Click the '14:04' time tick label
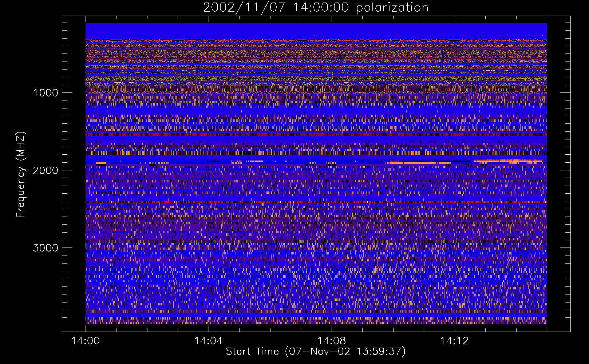The image size is (589, 364). [x=209, y=341]
